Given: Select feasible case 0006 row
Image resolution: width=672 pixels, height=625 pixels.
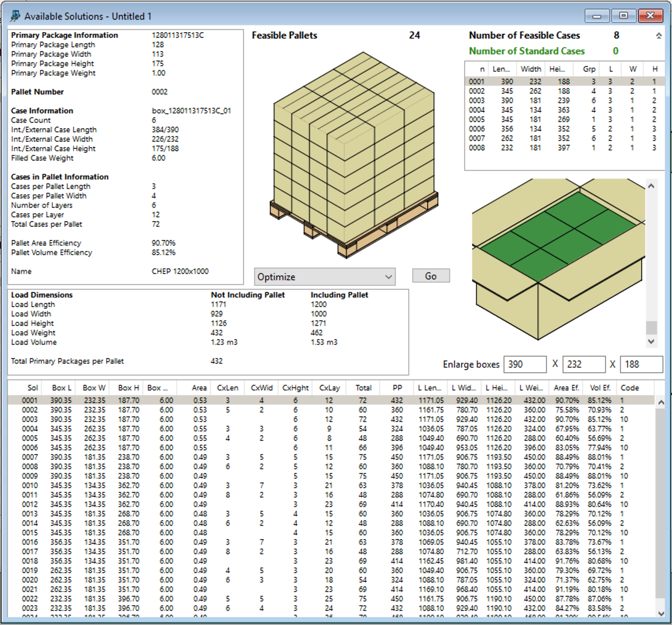Looking at the screenshot, I should click(565, 129).
